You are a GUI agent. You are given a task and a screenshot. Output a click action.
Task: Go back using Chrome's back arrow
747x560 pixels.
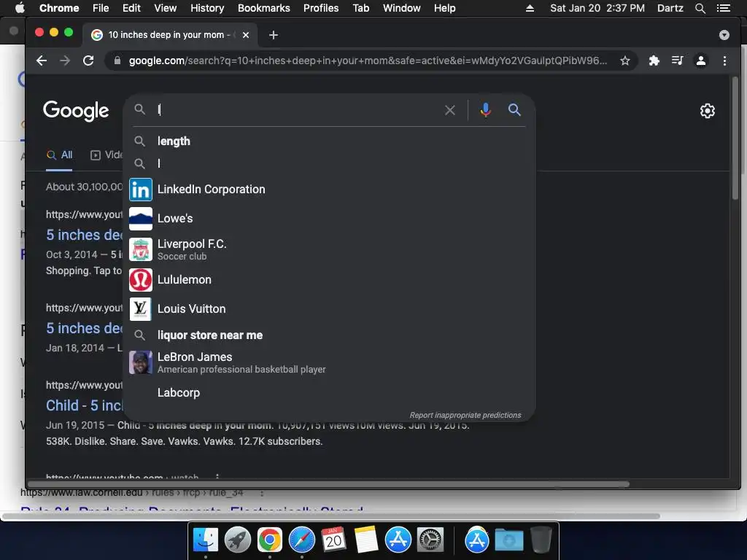pos(42,61)
